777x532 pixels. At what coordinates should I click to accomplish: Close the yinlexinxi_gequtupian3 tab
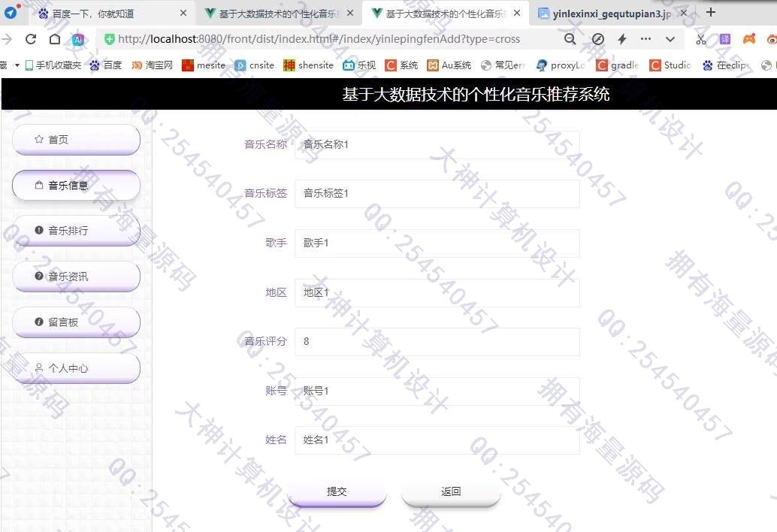(684, 14)
